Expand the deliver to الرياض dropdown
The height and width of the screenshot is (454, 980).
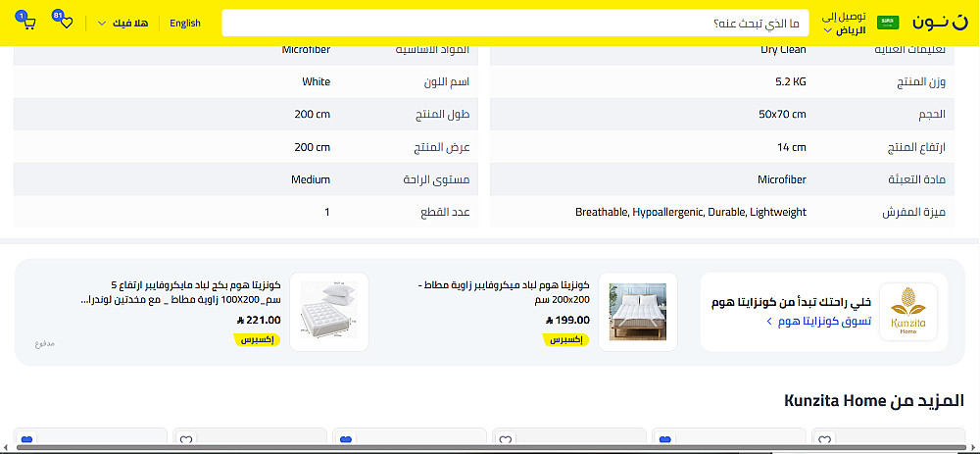tap(845, 24)
